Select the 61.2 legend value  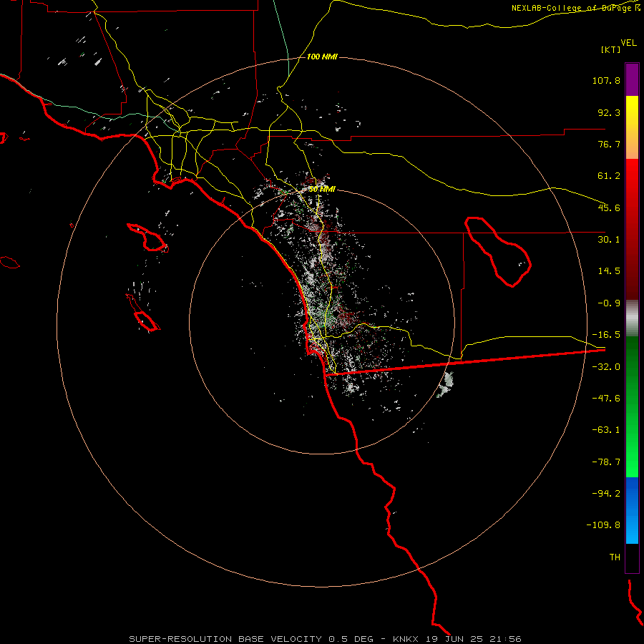coord(609,176)
